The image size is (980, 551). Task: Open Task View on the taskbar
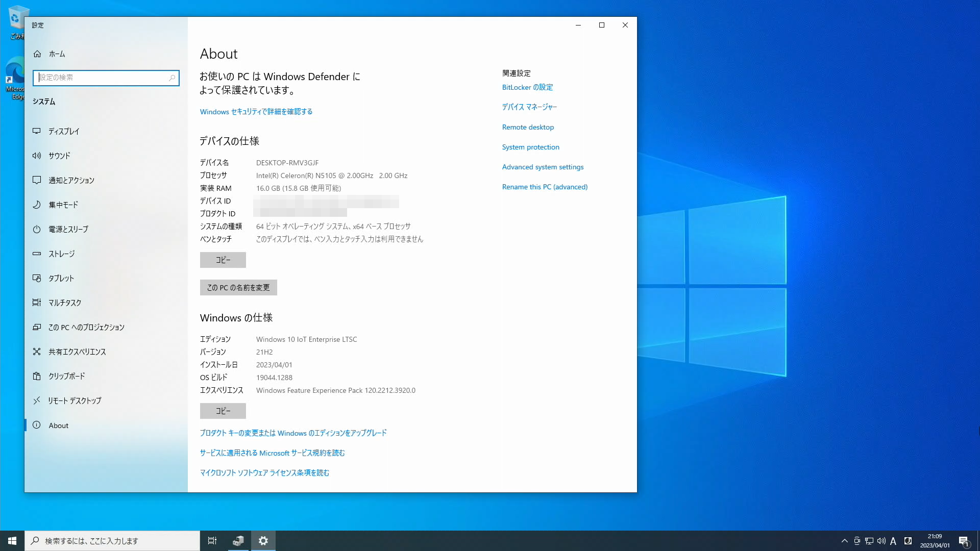[x=212, y=541]
